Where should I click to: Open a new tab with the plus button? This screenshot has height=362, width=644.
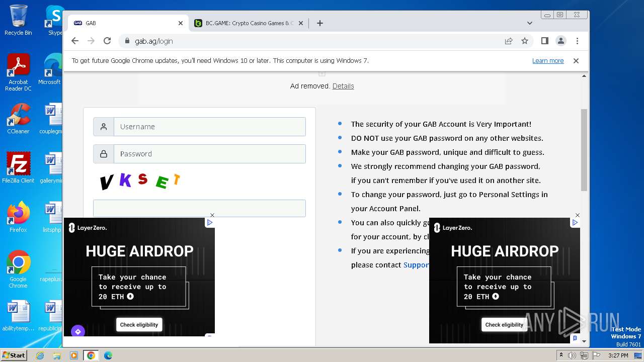tap(320, 23)
